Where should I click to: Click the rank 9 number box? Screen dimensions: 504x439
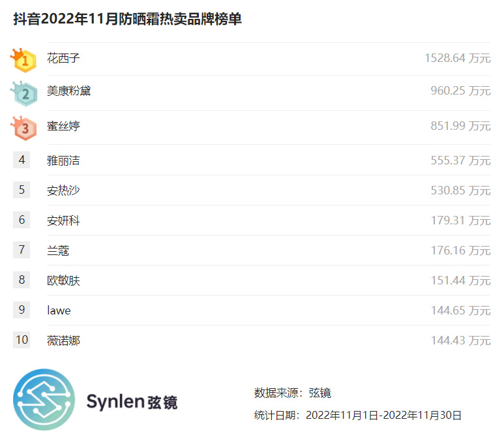22,310
